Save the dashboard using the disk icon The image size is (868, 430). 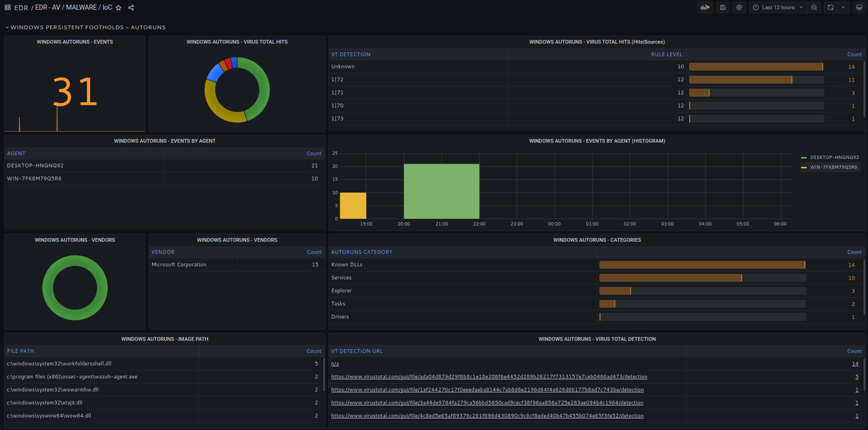723,8
